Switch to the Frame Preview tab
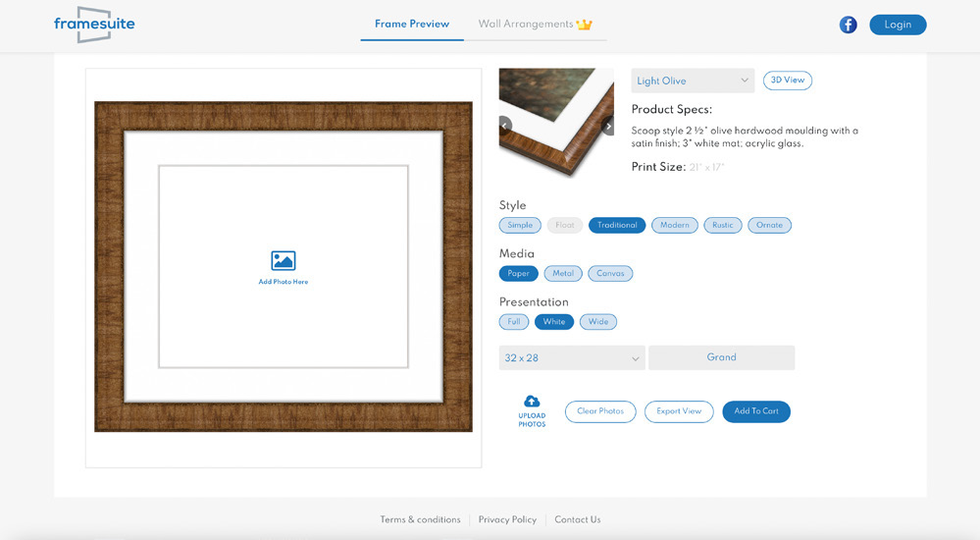This screenshot has height=540, width=980. tap(412, 24)
